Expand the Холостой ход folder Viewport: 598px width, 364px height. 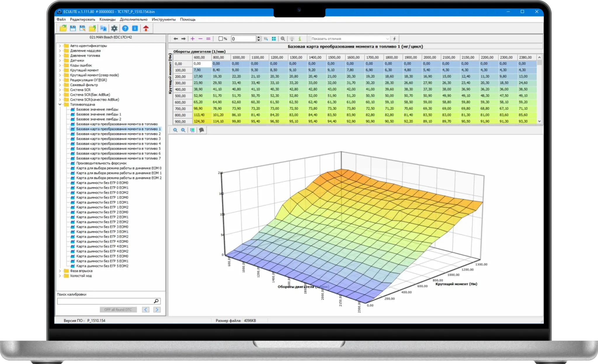pyautogui.click(x=60, y=276)
